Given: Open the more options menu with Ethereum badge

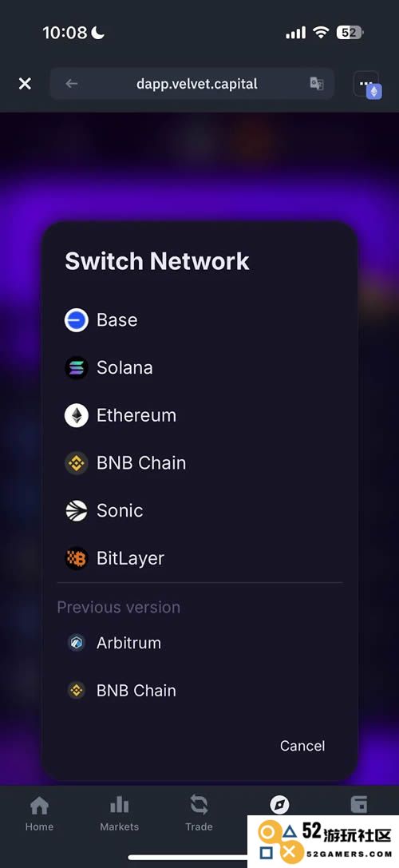Looking at the screenshot, I should (x=367, y=84).
